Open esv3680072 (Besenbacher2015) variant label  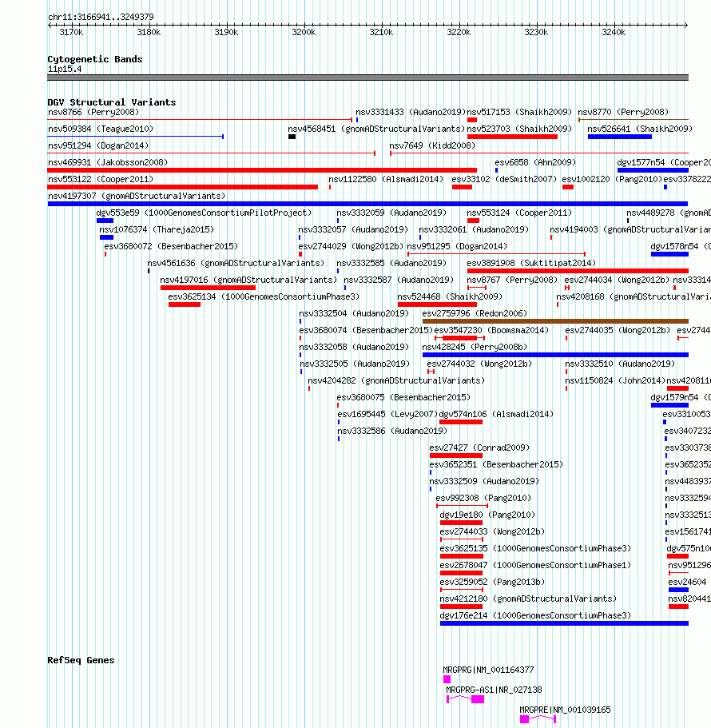(171, 246)
